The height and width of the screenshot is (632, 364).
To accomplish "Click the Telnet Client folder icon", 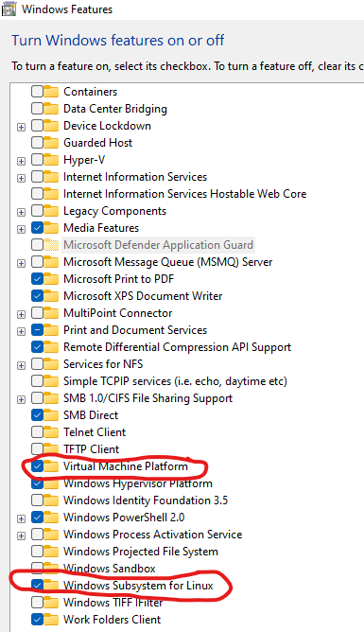I will (x=51, y=432).
